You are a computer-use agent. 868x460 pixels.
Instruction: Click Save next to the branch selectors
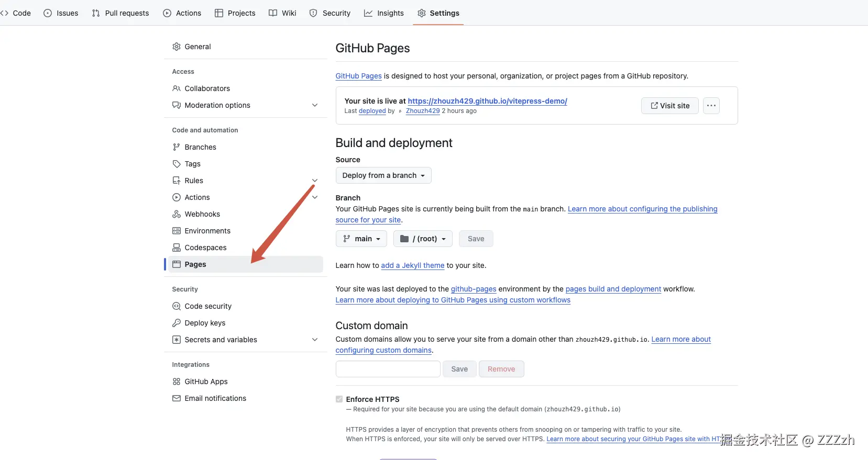coord(476,239)
